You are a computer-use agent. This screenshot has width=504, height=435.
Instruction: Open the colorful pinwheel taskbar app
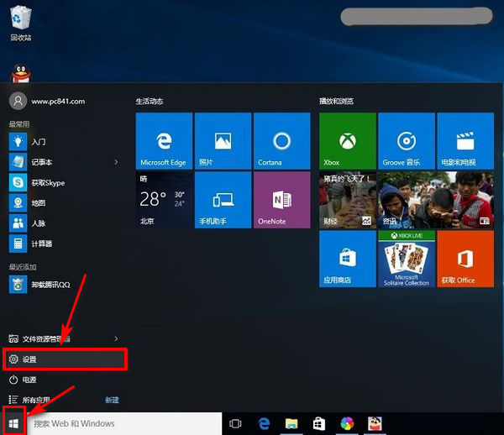click(x=347, y=423)
